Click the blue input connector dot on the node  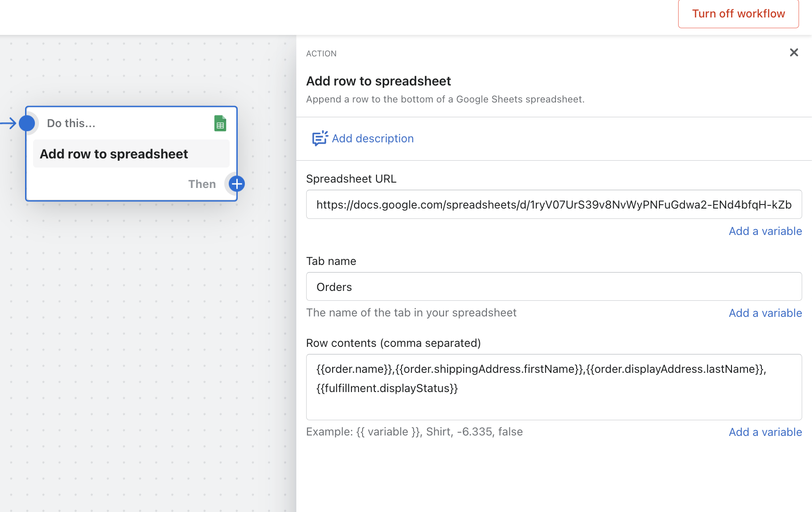coord(27,123)
